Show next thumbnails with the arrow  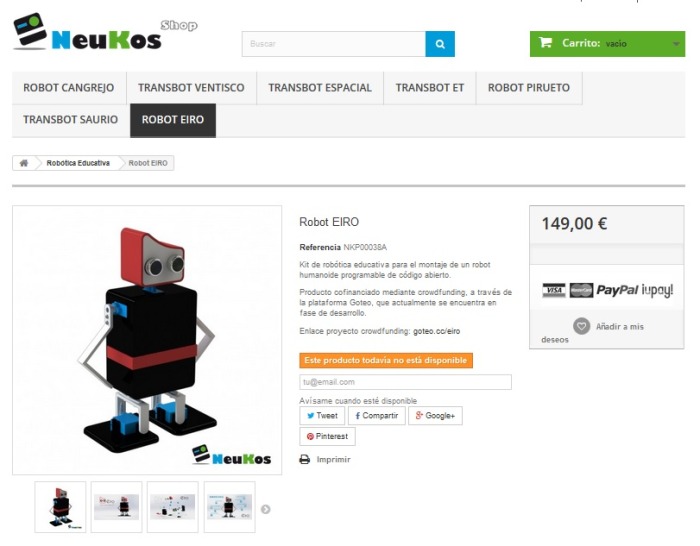(266, 509)
